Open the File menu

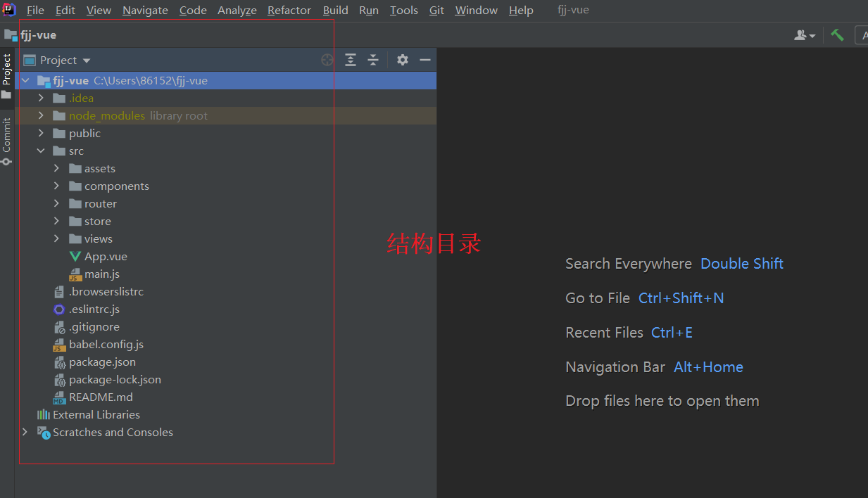pyautogui.click(x=35, y=11)
